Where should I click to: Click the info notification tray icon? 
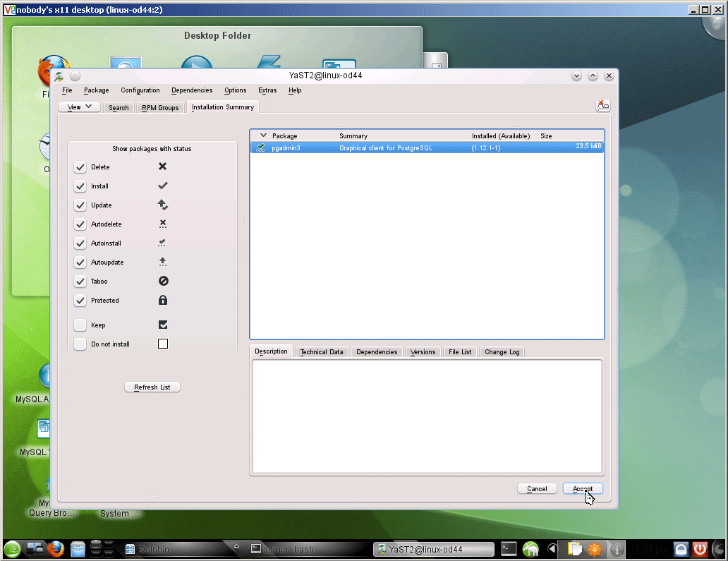click(617, 550)
